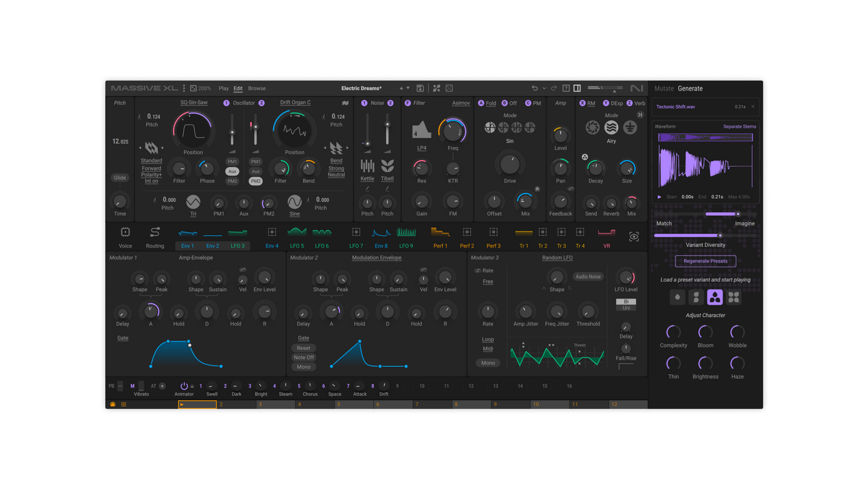Enable the Glide toggle
The width and height of the screenshot is (868, 489).
click(x=120, y=177)
